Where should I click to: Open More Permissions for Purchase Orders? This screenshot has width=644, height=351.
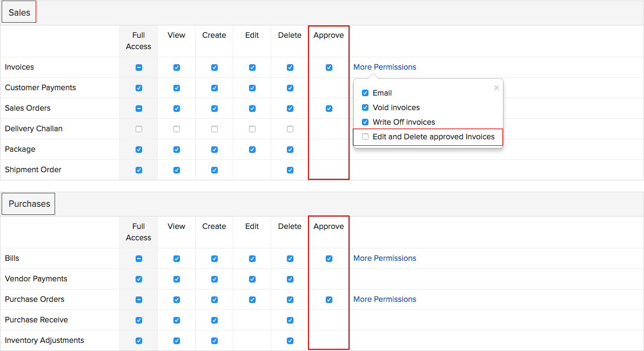384,299
